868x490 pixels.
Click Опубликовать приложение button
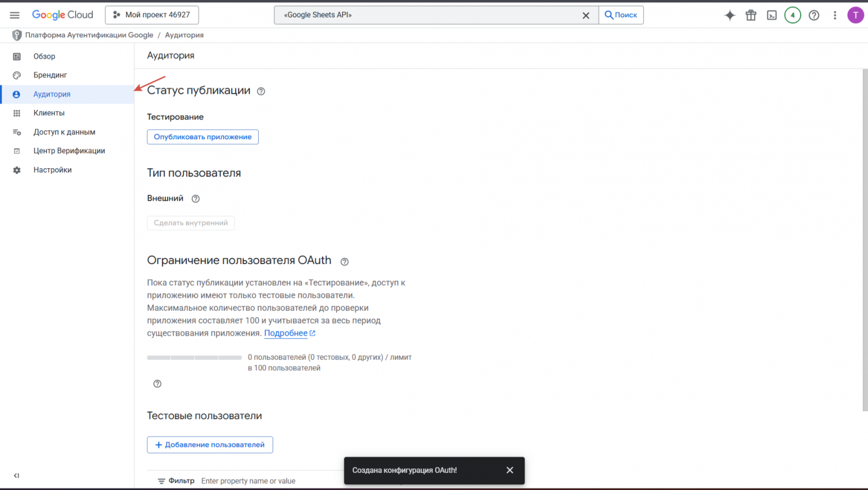click(x=203, y=137)
